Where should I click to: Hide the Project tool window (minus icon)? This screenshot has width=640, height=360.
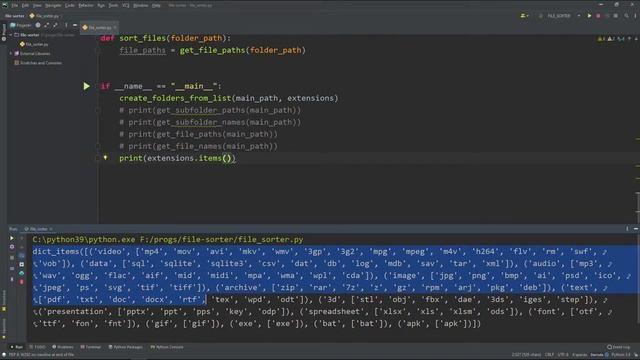(75, 25)
